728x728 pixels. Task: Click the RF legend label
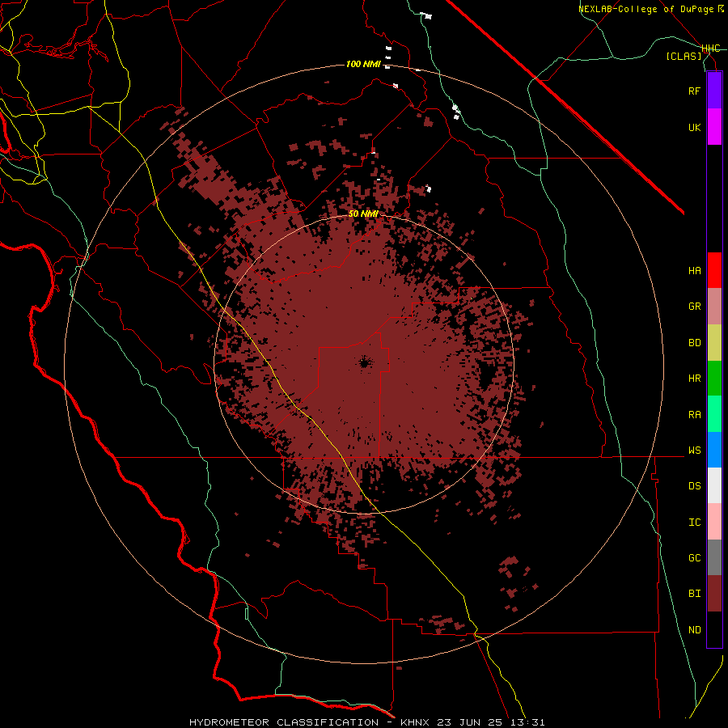tap(694, 91)
